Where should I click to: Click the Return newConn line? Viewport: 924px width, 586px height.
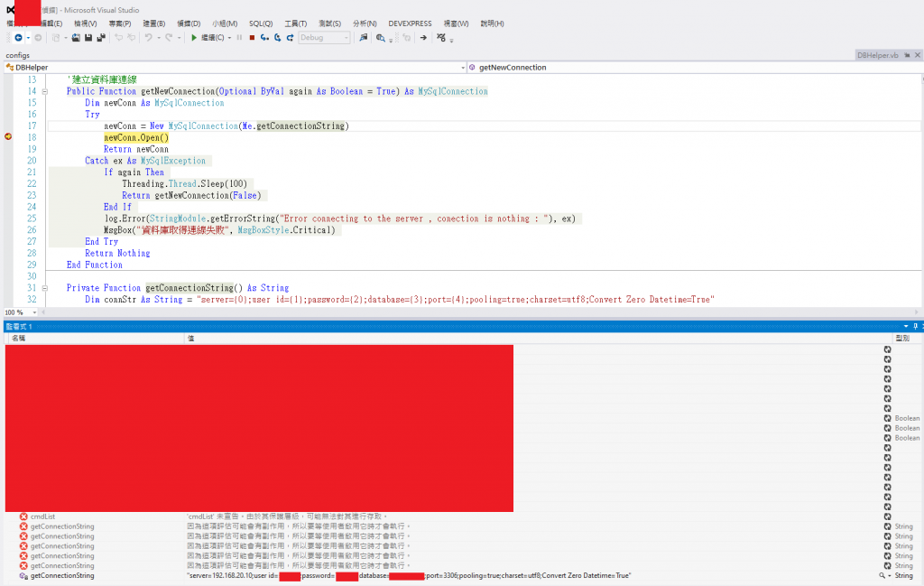tap(136, 149)
